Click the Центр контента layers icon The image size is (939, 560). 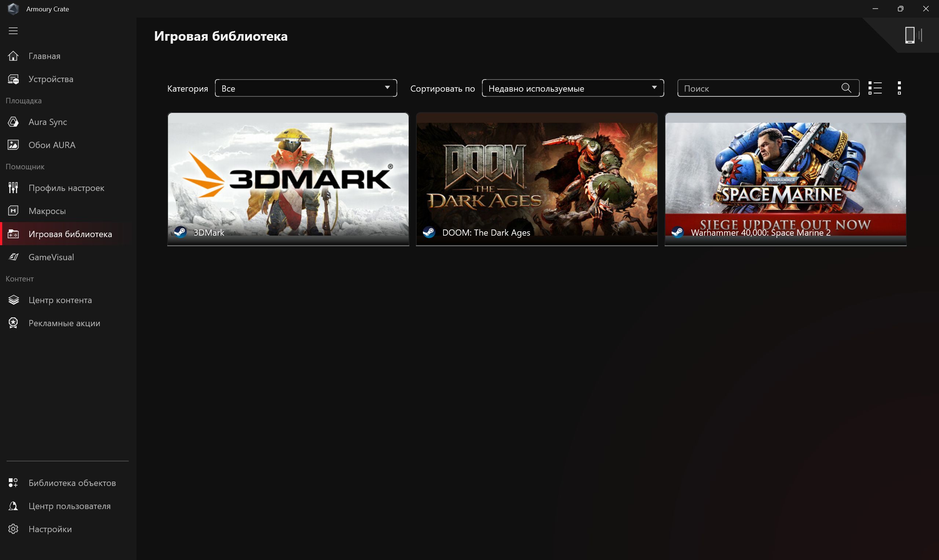pyautogui.click(x=13, y=300)
